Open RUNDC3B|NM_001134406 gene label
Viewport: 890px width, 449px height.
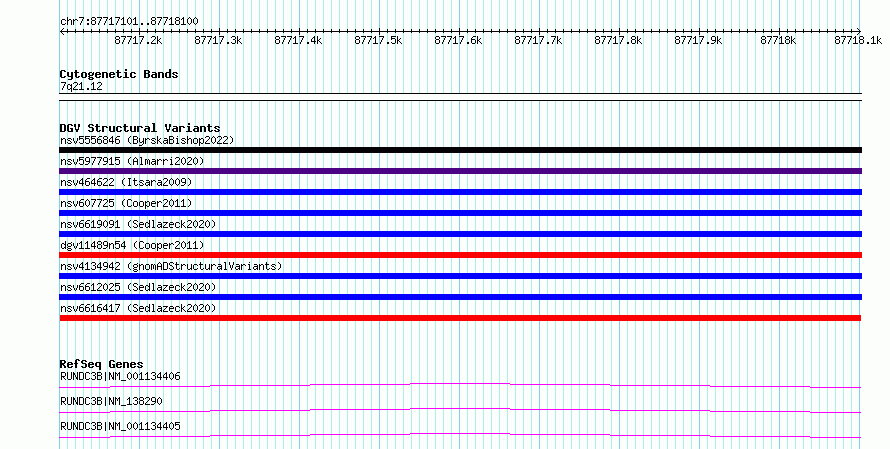[120, 376]
